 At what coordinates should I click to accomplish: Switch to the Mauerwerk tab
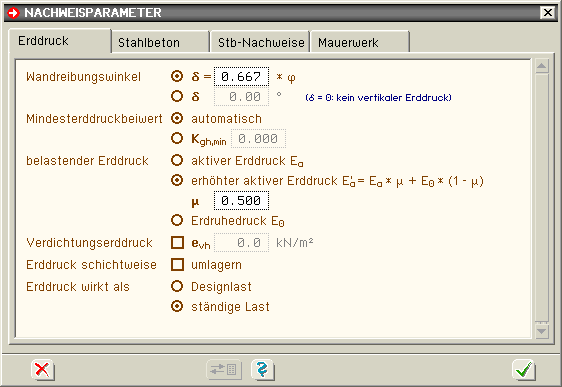(359, 43)
